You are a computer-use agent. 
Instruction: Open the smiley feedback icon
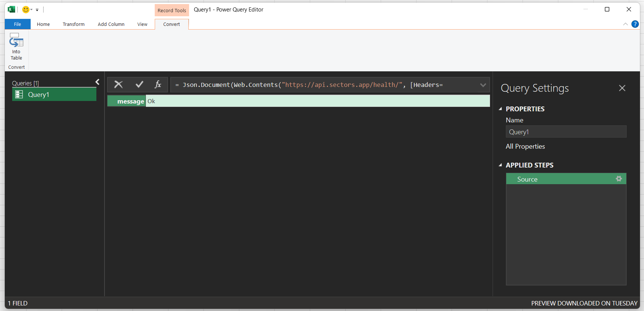(26, 10)
